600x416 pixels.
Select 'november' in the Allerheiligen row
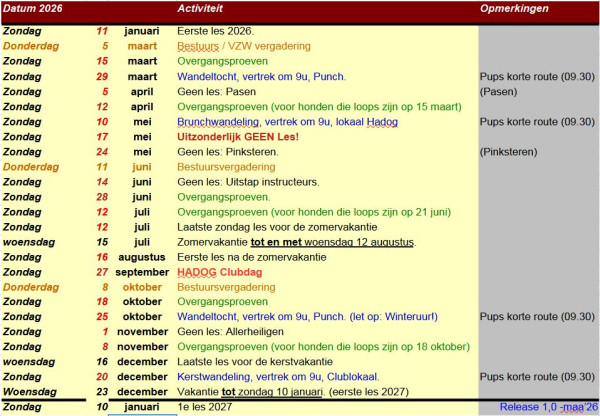143,332
